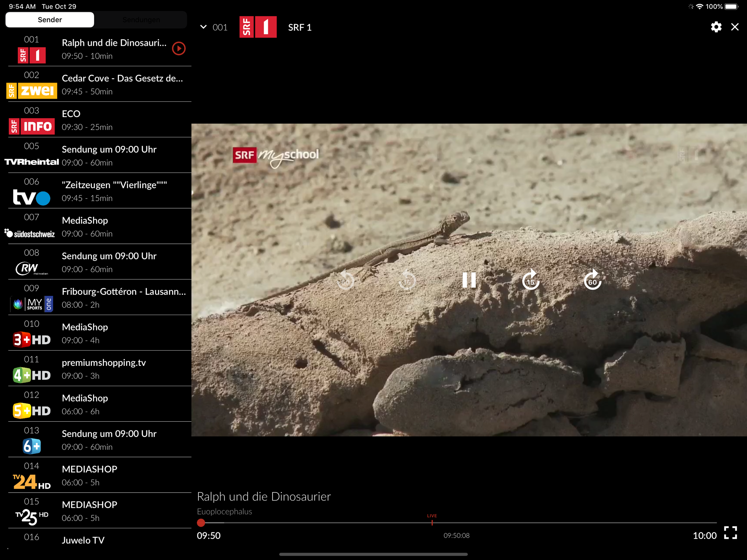The height and width of the screenshot is (560, 747).
Task: Switch to the Sendungen tab
Action: pyautogui.click(x=141, y=20)
